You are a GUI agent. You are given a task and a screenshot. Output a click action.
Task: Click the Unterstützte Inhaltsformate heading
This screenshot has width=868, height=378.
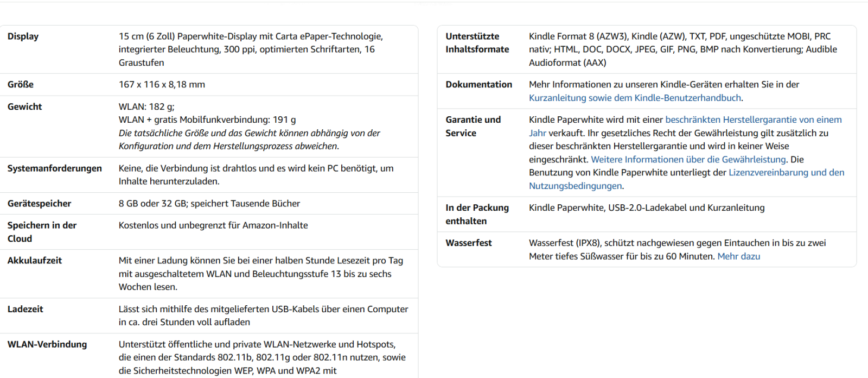pos(477,43)
